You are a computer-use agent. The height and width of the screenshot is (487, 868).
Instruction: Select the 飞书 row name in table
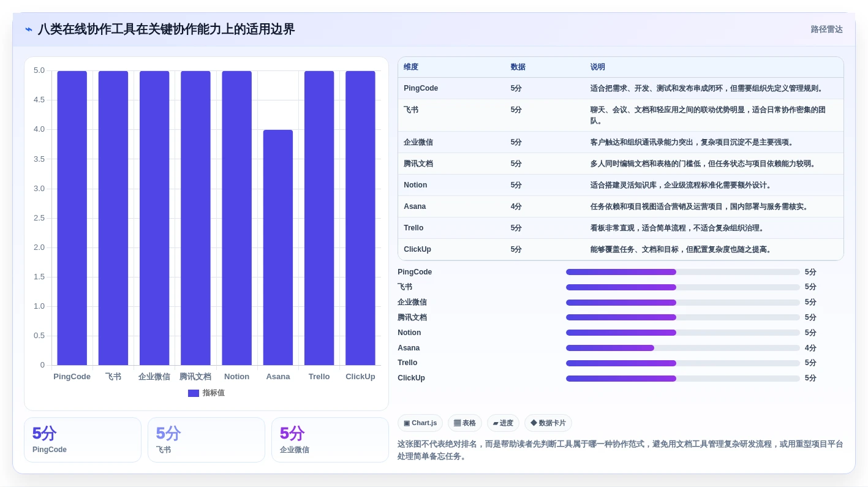[x=411, y=110]
